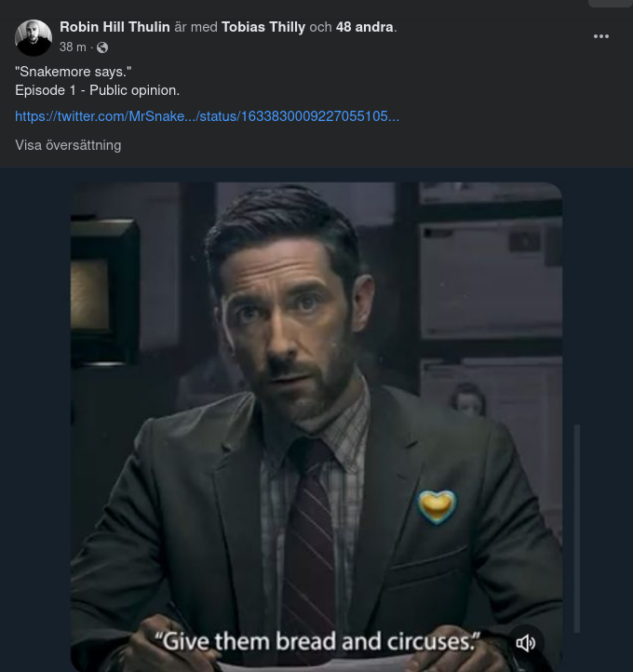Image resolution: width=633 pixels, height=672 pixels.
Task: Play the video by clicking the man's face
Action: click(294, 315)
